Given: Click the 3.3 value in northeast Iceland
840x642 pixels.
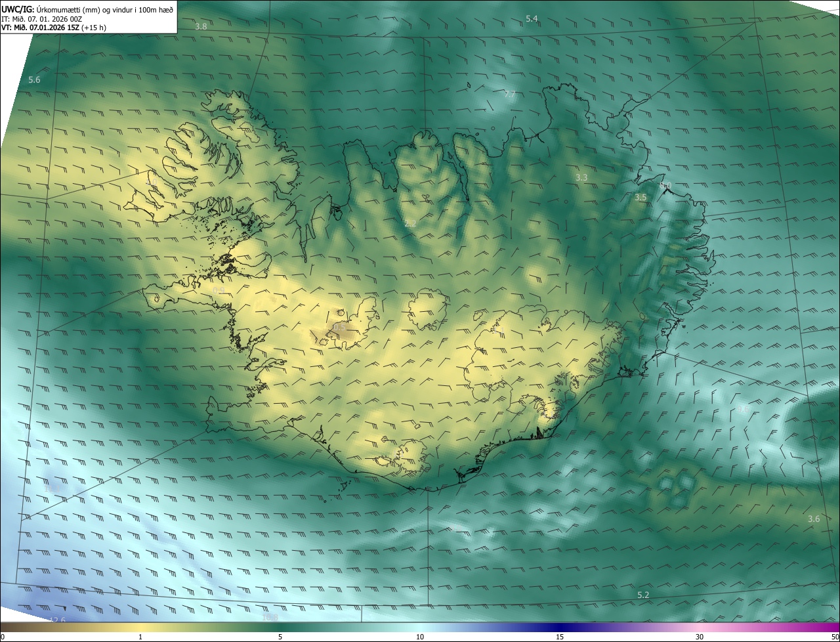Looking at the screenshot, I should point(581,177).
